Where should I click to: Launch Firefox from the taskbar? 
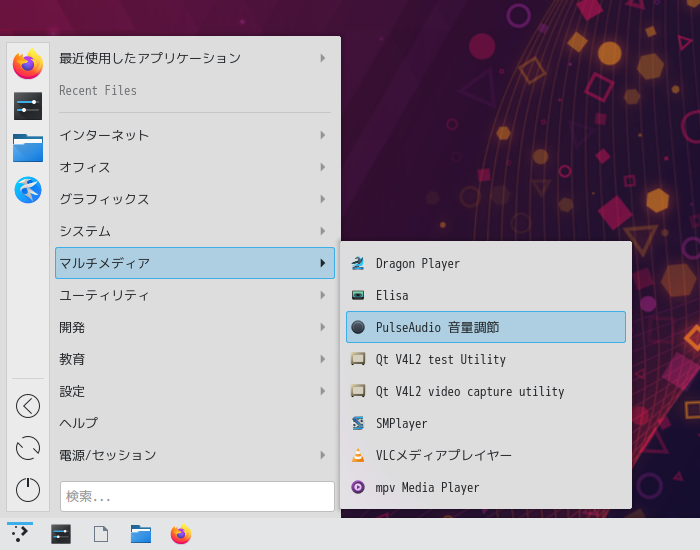tap(181, 534)
